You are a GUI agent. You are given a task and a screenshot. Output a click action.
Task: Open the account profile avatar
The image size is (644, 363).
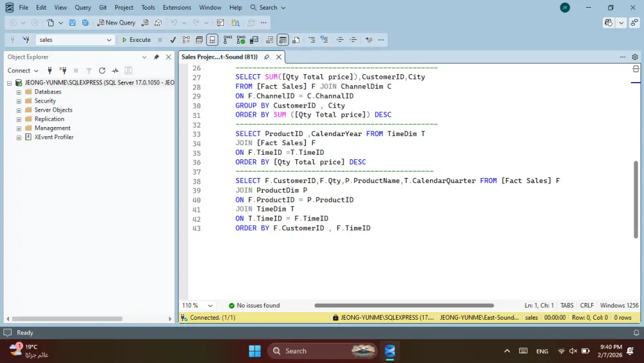tap(565, 7)
